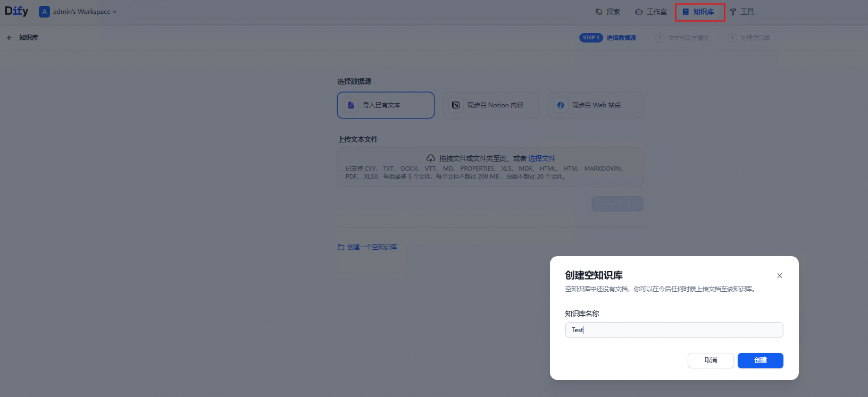
Task: Select 同步自 Web 站点 option
Action: tap(595, 105)
